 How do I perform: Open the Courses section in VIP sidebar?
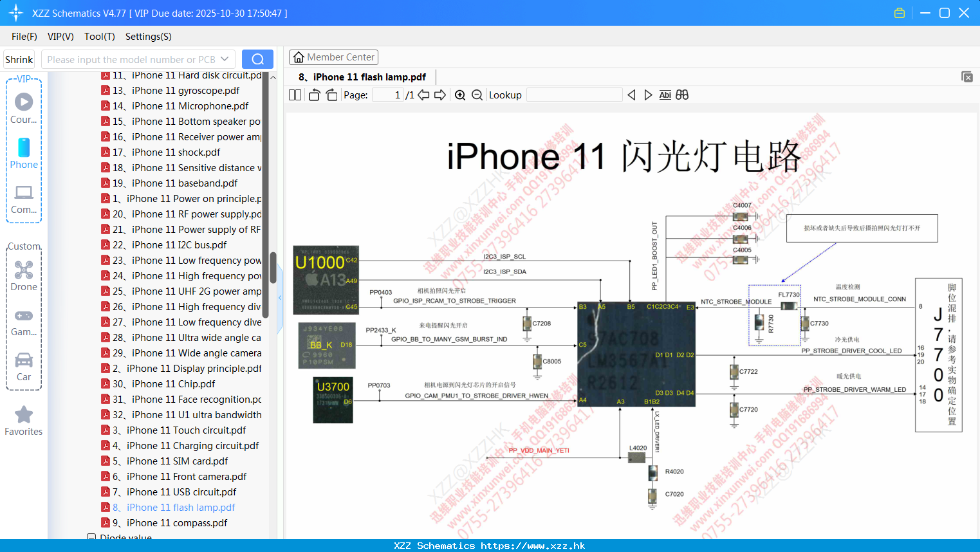point(24,108)
